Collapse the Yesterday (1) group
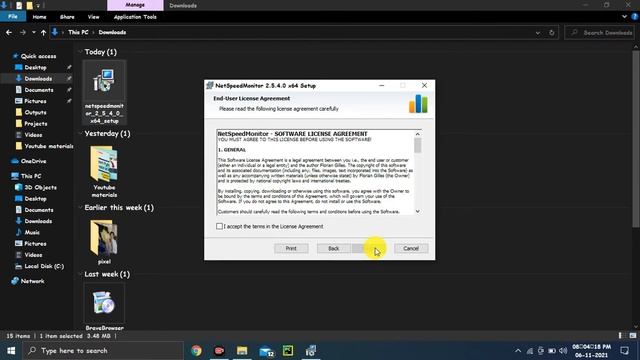Viewport: 640px width, 360px height. coord(80,133)
